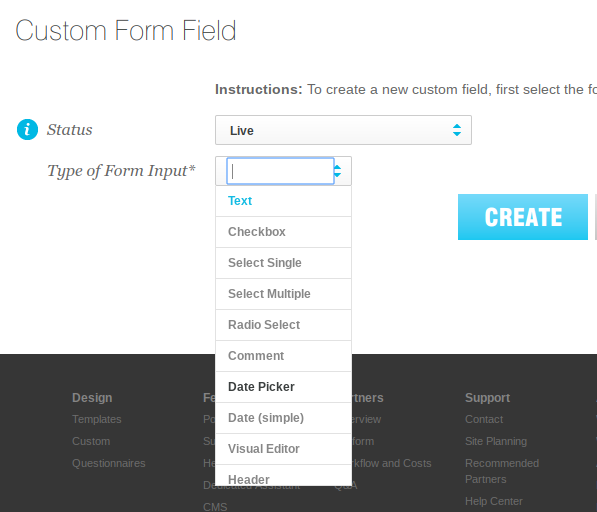The height and width of the screenshot is (512, 597).
Task: Click the Type of Form Input arrows
Action: point(338,171)
